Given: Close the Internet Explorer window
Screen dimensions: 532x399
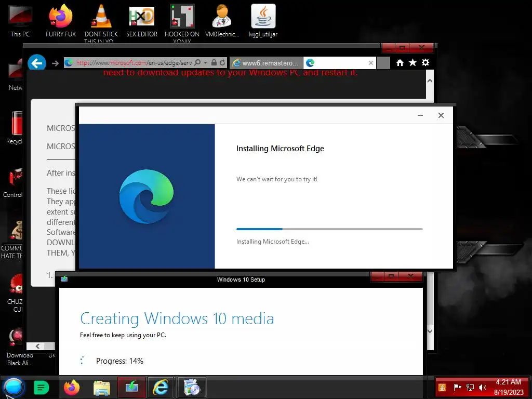Looking at the screenshot, I should click(x=421, y=48).
